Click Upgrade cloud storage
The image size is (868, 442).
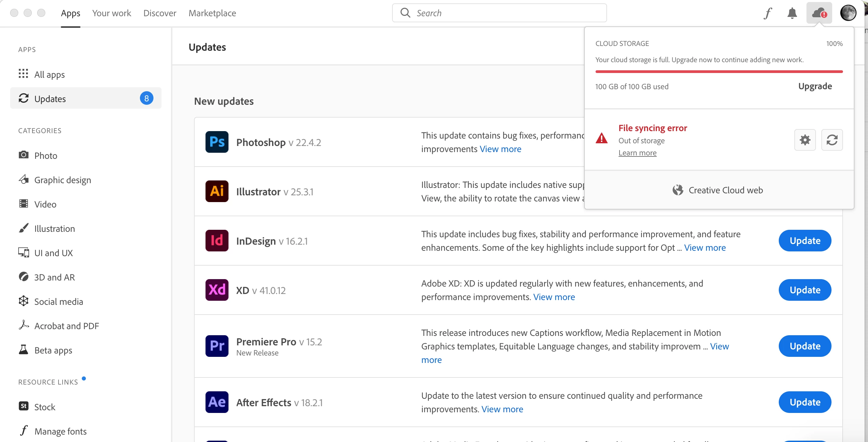coord(815,86)
